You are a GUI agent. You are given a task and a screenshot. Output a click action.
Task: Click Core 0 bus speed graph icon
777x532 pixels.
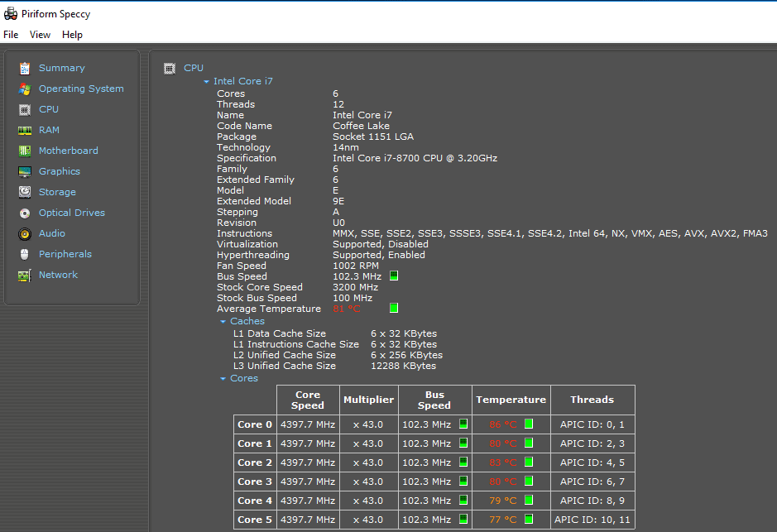(x=463, y=424)
